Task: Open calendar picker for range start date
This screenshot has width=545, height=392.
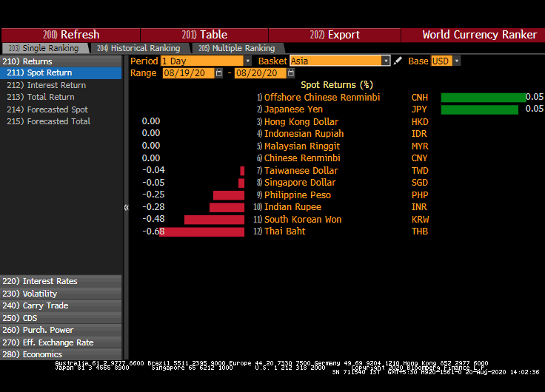Action: pyautogui.click(x=219, y=73)
